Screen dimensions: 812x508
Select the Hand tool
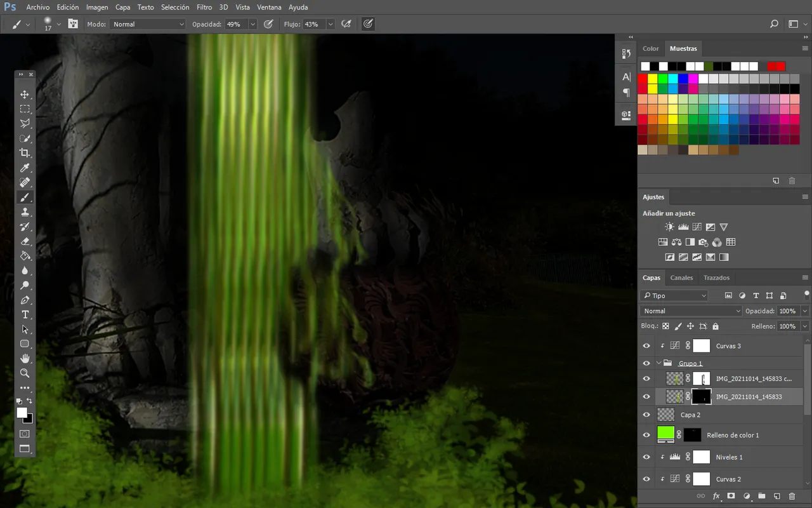point(25,358)
